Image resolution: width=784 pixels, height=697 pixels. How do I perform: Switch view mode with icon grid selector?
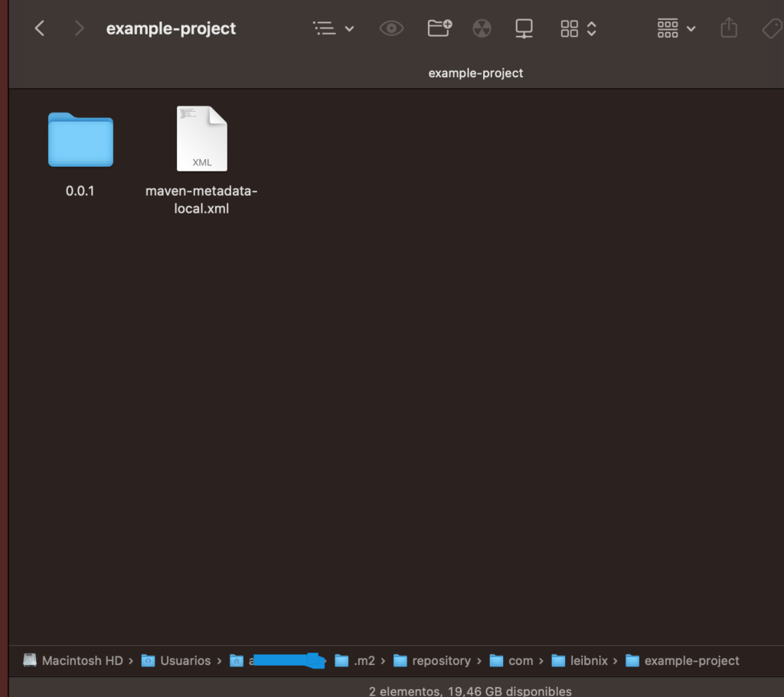tap(578, 29)
